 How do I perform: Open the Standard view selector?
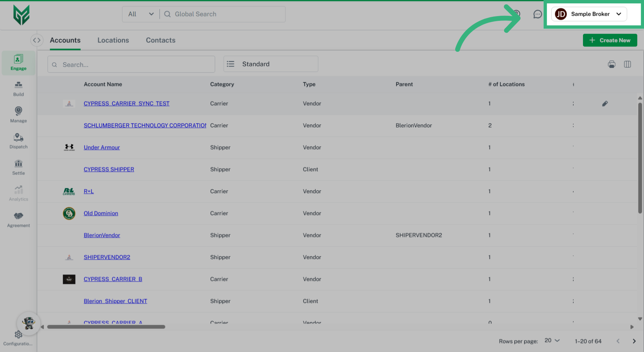click(271, 64)
